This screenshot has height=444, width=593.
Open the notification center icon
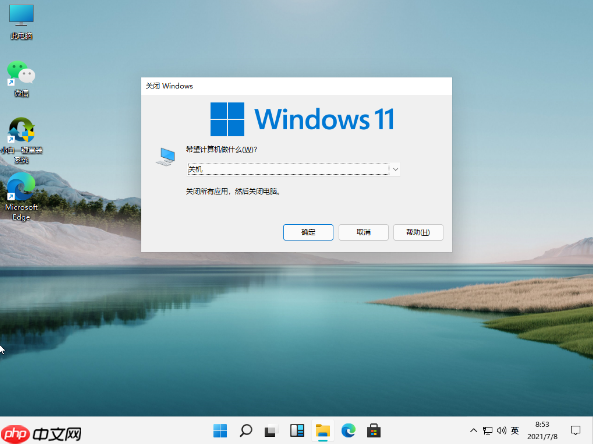(x=576, y=430)
